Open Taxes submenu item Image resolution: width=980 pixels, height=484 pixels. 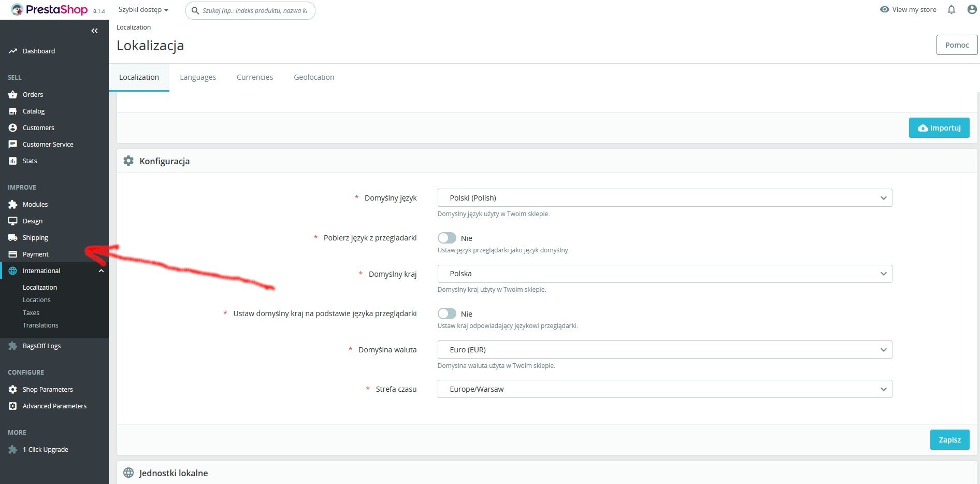(x=31, y=313)
